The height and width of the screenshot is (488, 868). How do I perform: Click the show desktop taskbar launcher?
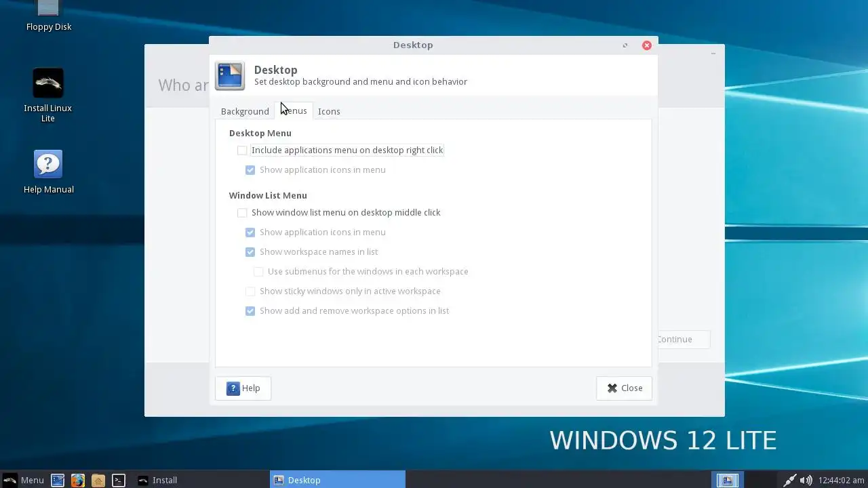click(58, 480)
